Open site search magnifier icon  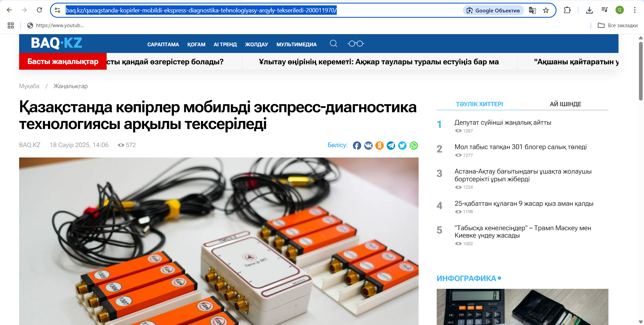pos(333,44)
